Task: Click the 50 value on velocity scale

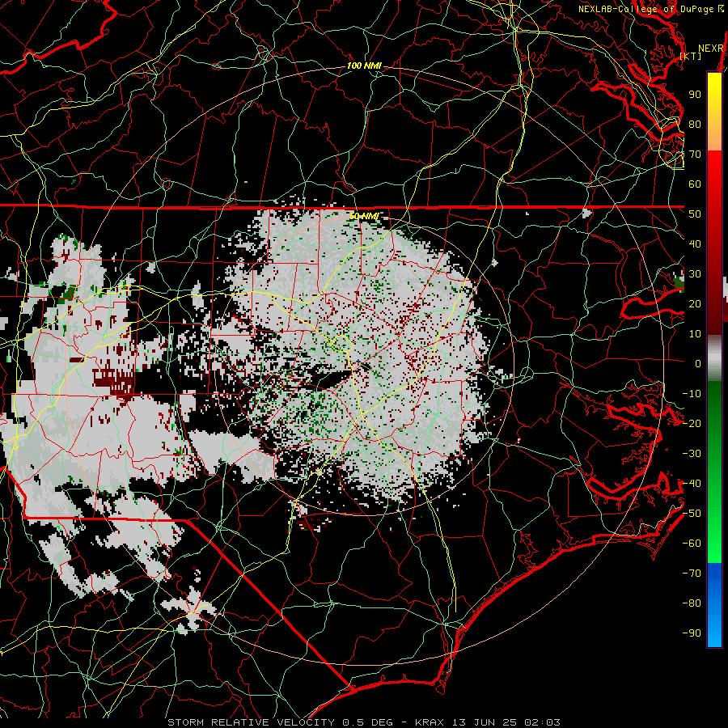Action: [695, 214]
